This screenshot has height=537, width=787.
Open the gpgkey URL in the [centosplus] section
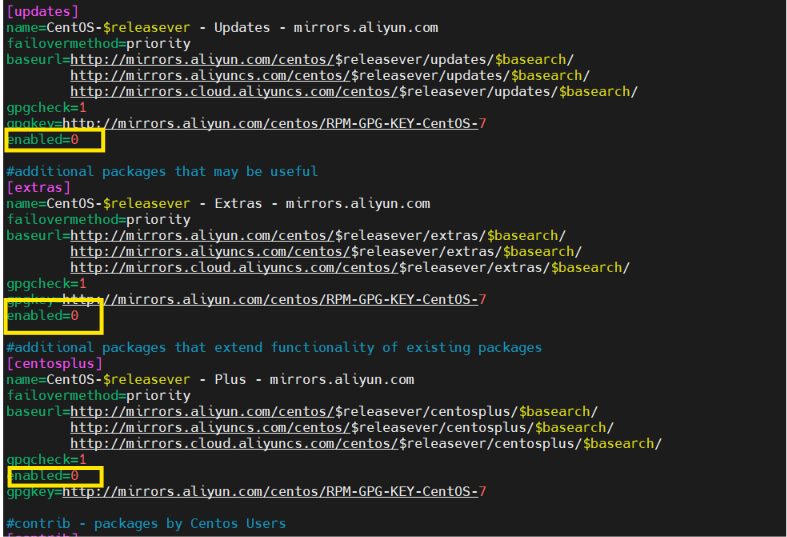[274, 492]
